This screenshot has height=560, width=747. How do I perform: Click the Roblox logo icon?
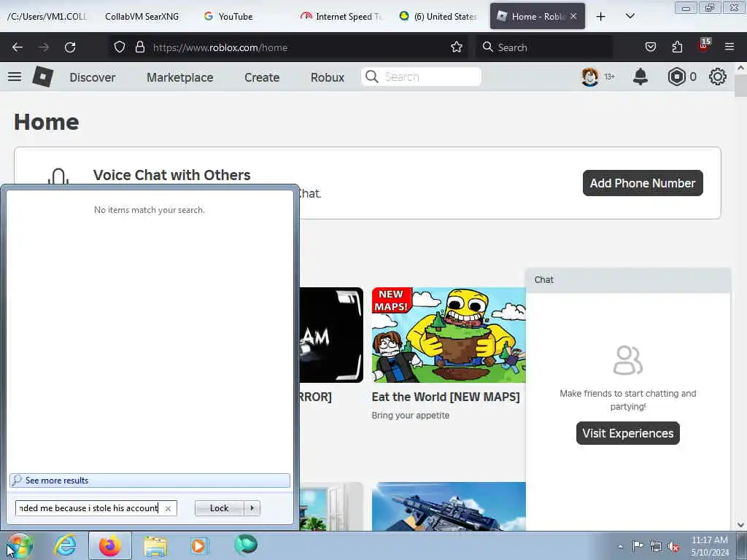(42, 77)
